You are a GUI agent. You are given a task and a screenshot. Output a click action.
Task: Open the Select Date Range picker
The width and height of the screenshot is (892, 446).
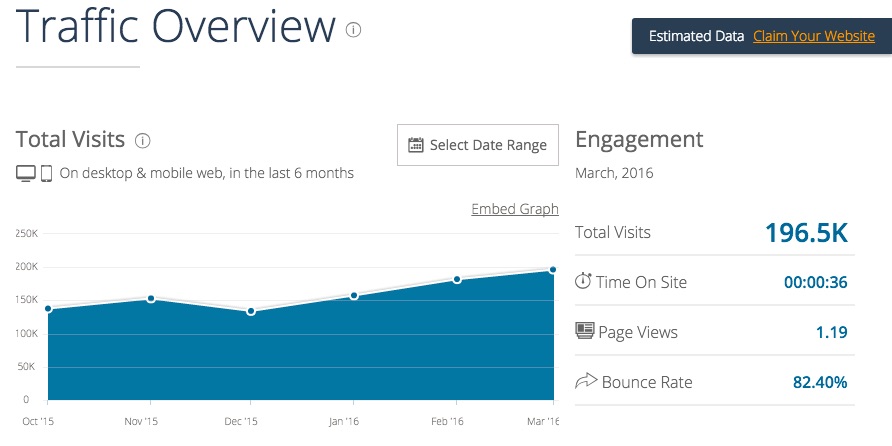478,145
